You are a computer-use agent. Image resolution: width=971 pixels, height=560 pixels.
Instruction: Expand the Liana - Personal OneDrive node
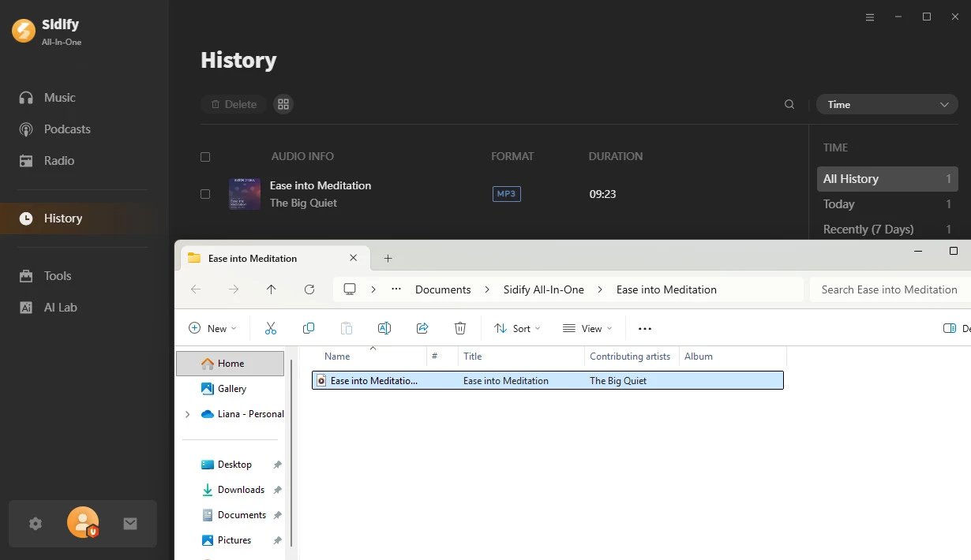point(187,414)
